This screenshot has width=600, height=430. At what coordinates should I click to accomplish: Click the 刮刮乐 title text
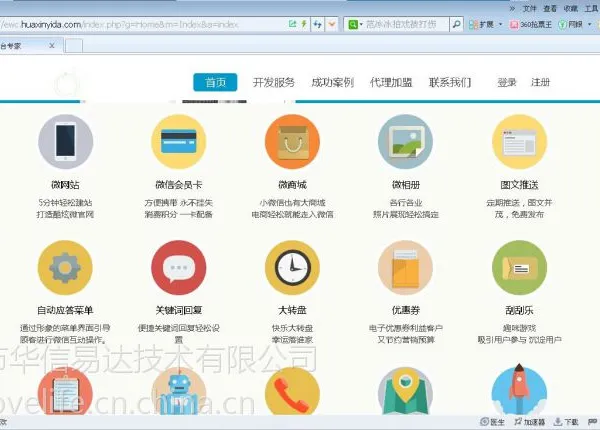pyautogui.click(x=519, y=310)
